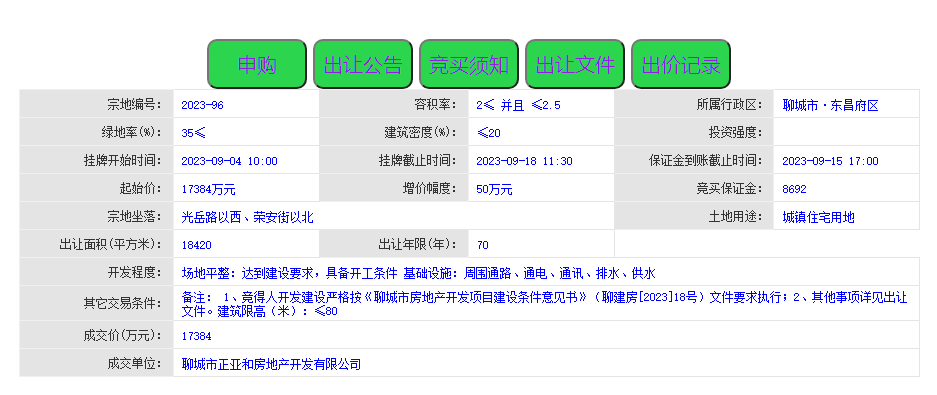Viewport: 937px width, 395px height.
Task: Select the transfer area value 18420
Action: pos(197,246)
